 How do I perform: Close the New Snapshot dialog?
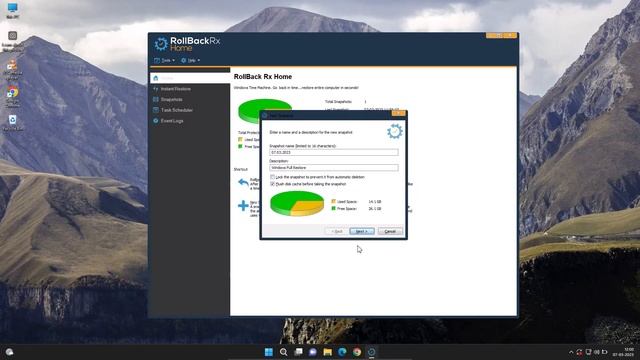point(399,113)
